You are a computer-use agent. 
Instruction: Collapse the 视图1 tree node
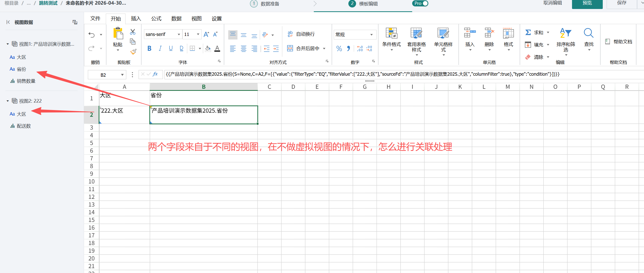8,44
